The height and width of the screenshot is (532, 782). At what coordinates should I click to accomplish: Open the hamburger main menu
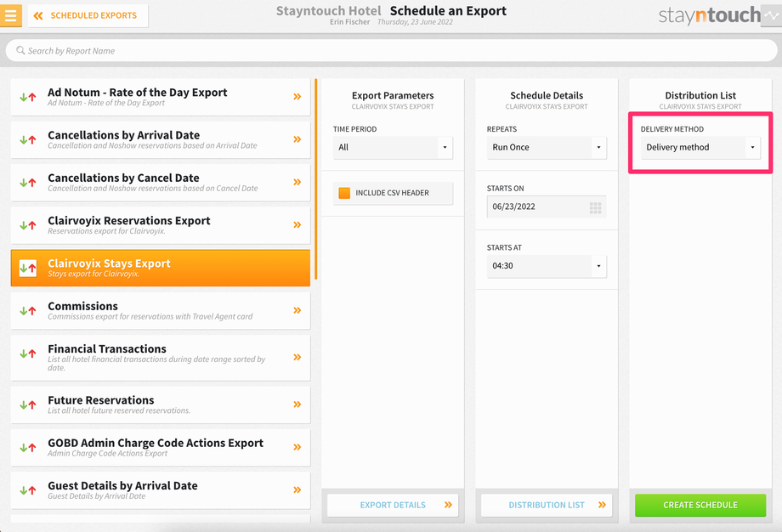11,15
